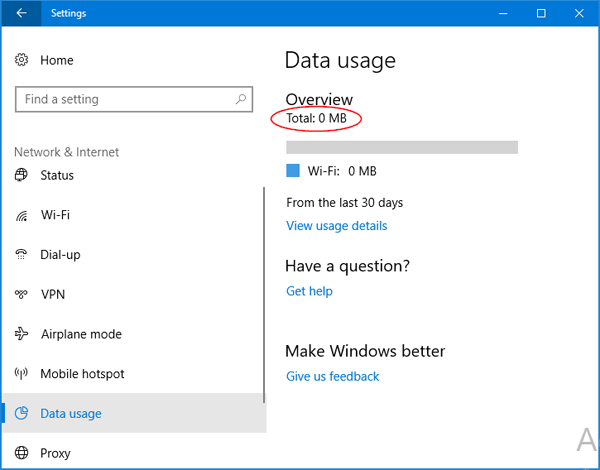Click the Mobile hotspot icon

coord(21,374)
